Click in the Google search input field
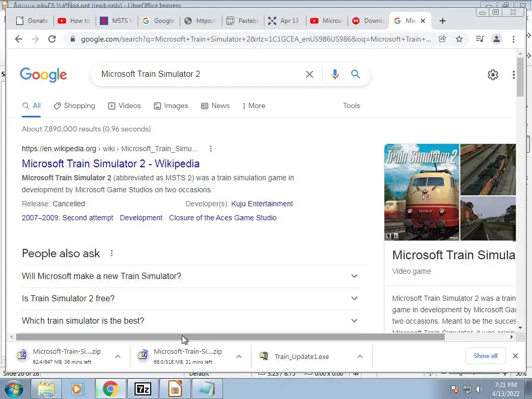 (200, 74)
